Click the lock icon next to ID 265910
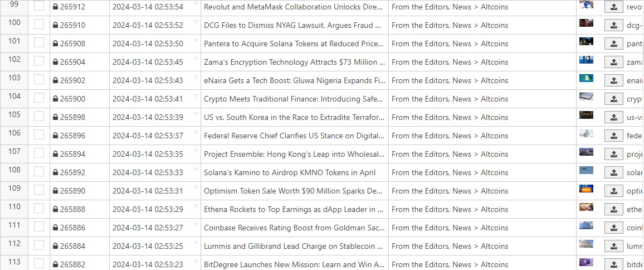 click(x=55, y=26)
